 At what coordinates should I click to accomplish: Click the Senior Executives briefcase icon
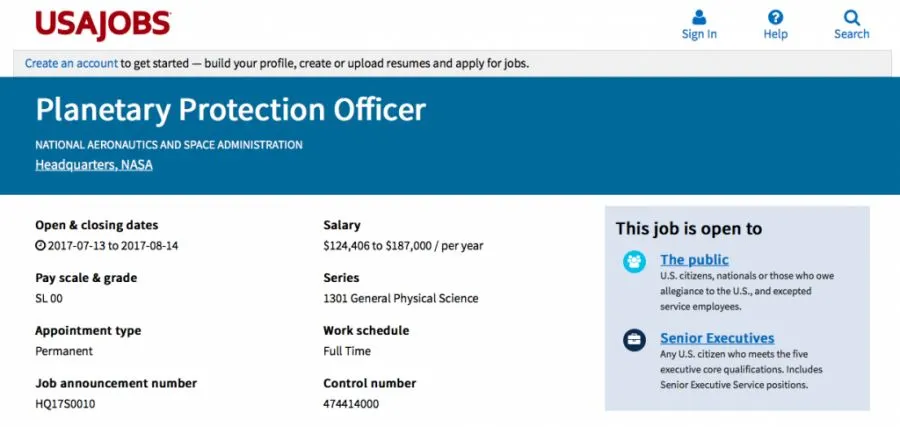(x=634, y=340)
